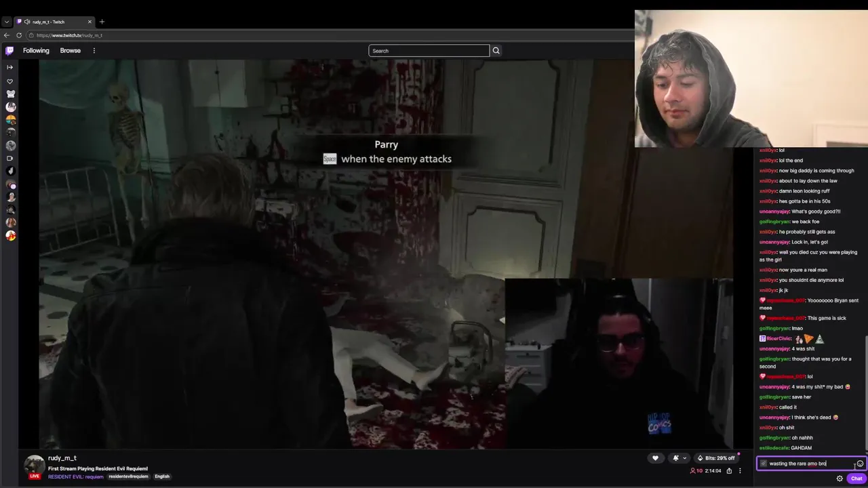Mute the rudy_m_t Twitch browser tab audio
The image size is (868, 488).
click(x=28, y=22)
